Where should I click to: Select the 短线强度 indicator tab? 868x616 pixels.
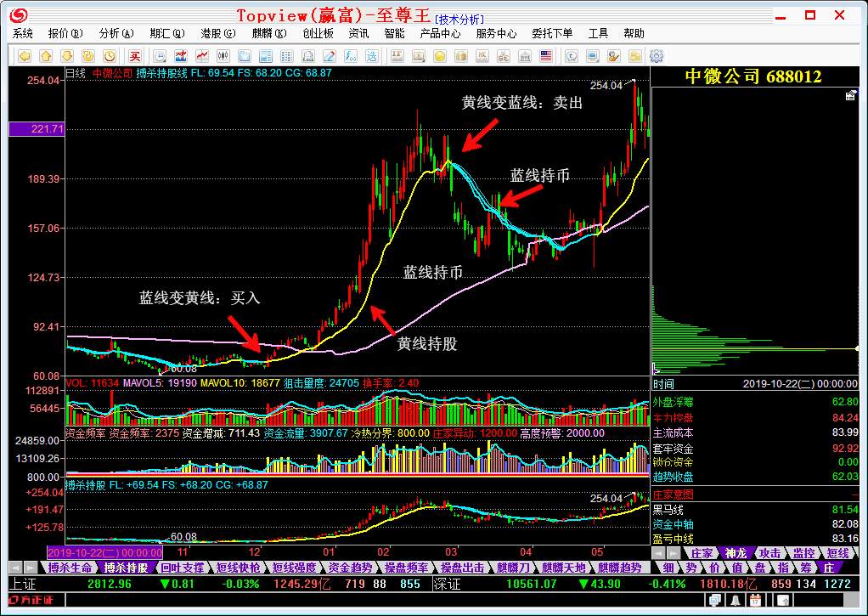pyautogui.click(x=294, y=568)
